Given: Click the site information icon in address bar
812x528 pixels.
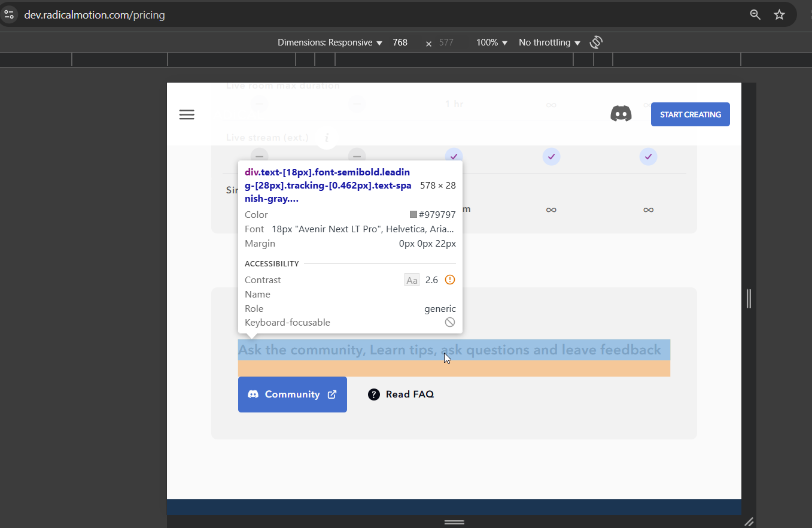Looking at the screenshot, I should (x=8, y=15).
